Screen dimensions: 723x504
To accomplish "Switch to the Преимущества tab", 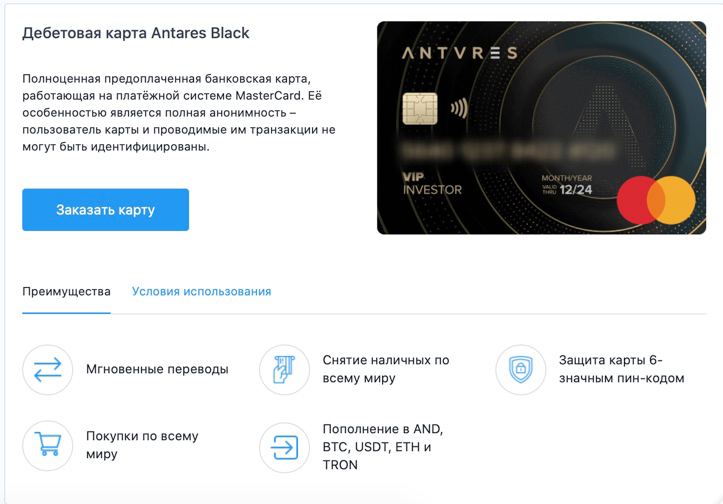I will click(66, 292).
